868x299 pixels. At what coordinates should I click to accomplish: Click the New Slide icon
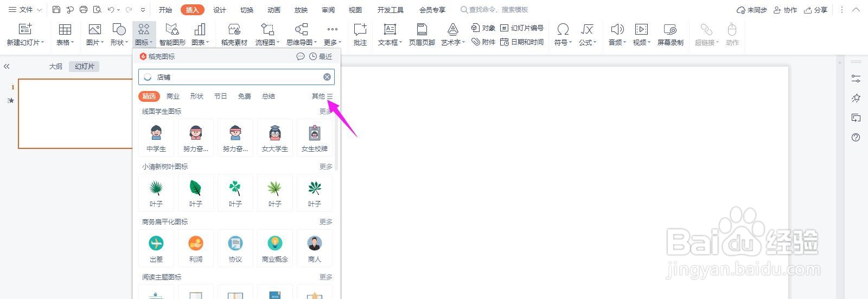pyautogui.click(x=25, y=29)
